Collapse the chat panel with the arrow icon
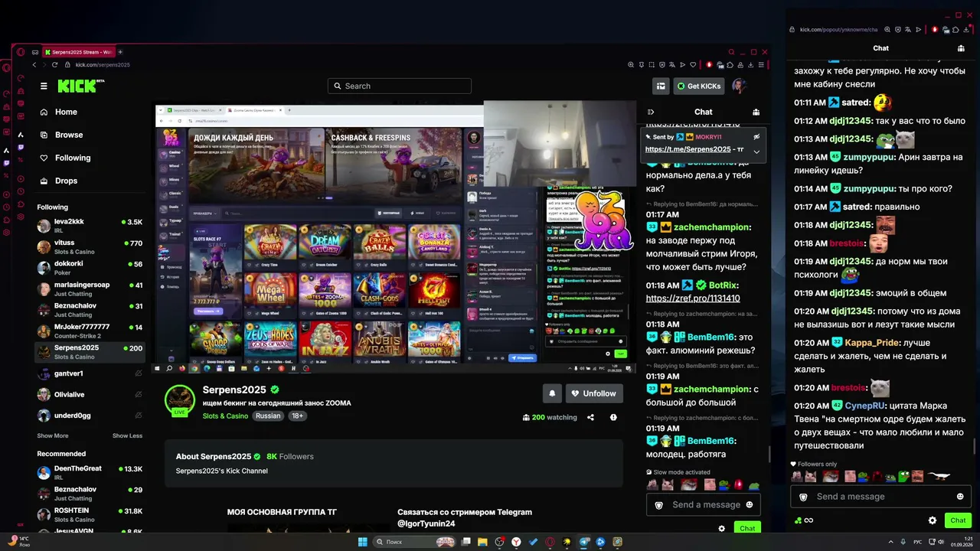This screenshot has height=551, width=980. coord(651,112)
